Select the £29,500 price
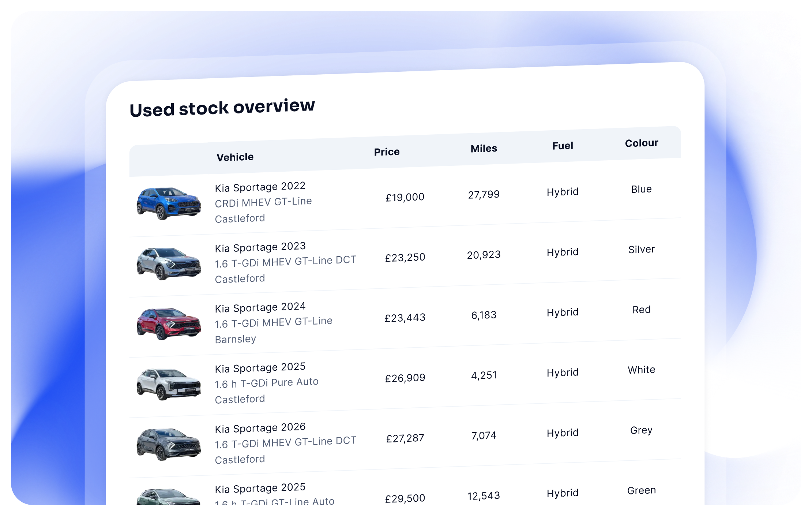This screenshot has width=812, height=516. click(x=405, y=498)
